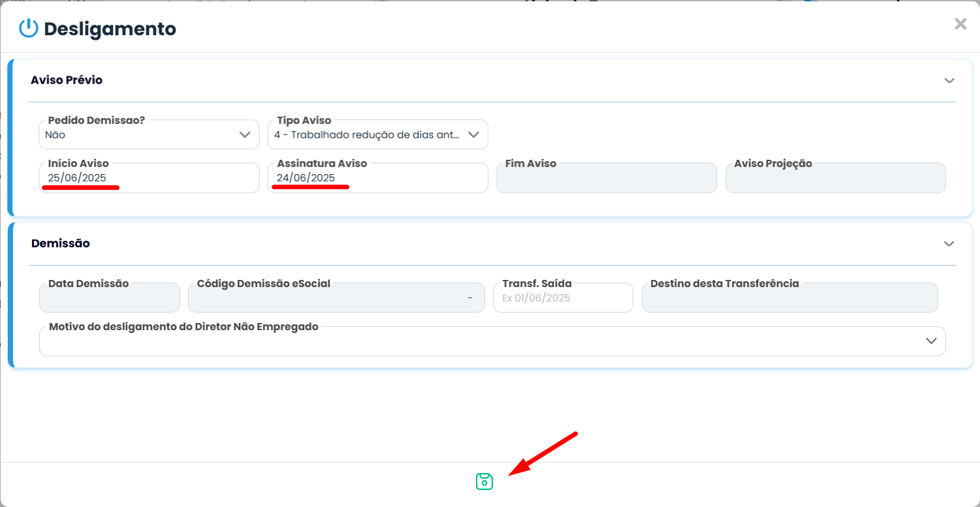Click the Destino desta Transferência field
980x507 pixels.
pos(790,298)
